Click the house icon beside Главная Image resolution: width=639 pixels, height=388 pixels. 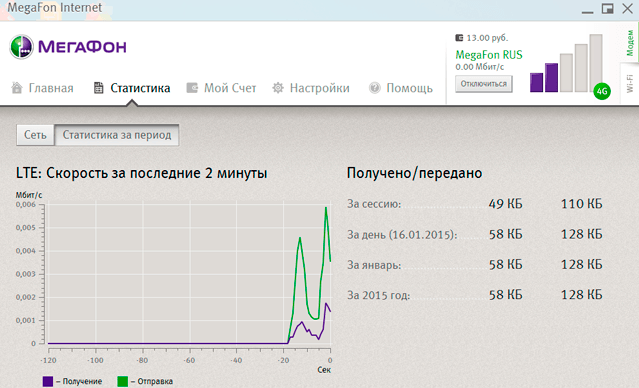tap(17, 87)
